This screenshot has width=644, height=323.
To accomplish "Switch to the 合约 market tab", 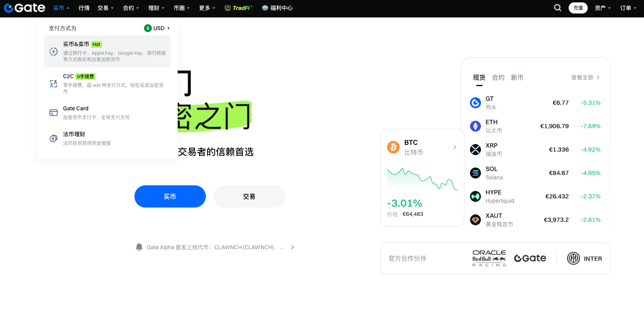I will pos(498,77).
